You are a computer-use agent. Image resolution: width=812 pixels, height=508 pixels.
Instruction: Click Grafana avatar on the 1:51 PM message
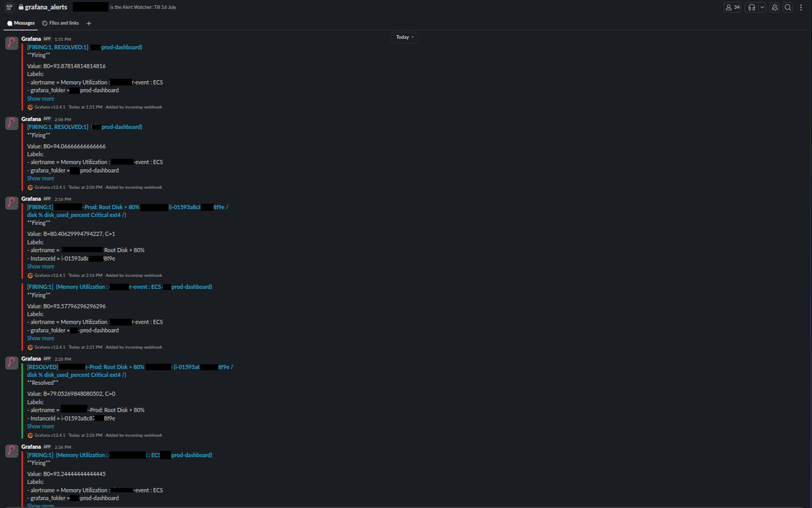12,43
